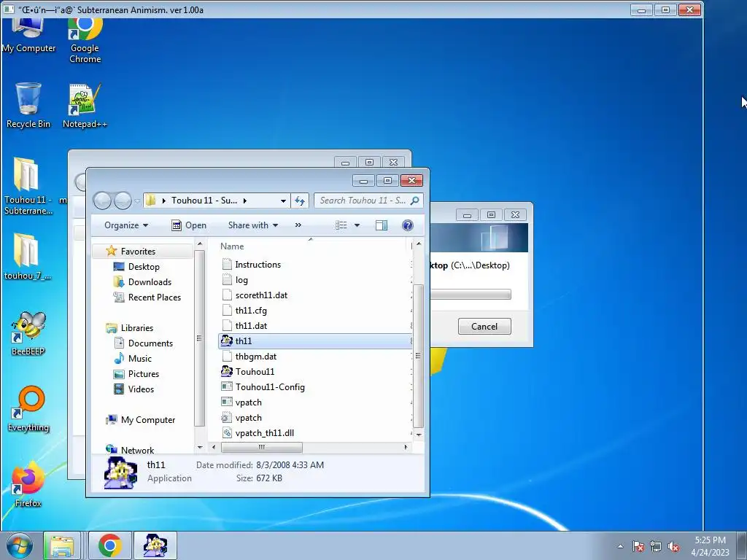Select Touhou11-Config file
Screen dimensions: 747x560
270,387
